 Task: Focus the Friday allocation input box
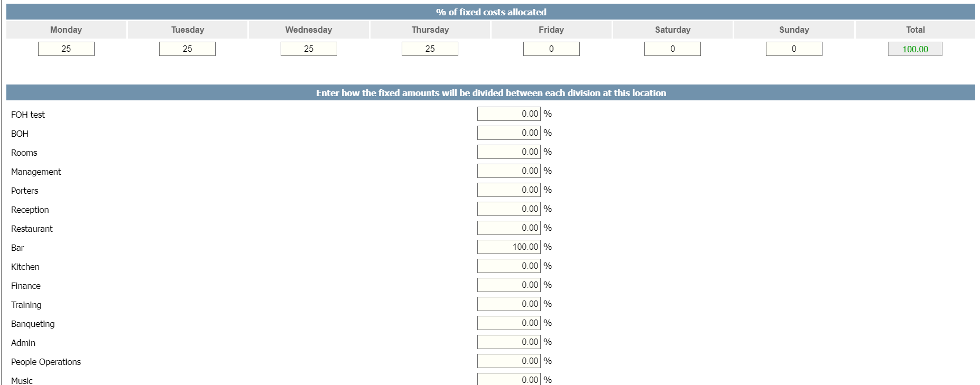click(551, 49)
